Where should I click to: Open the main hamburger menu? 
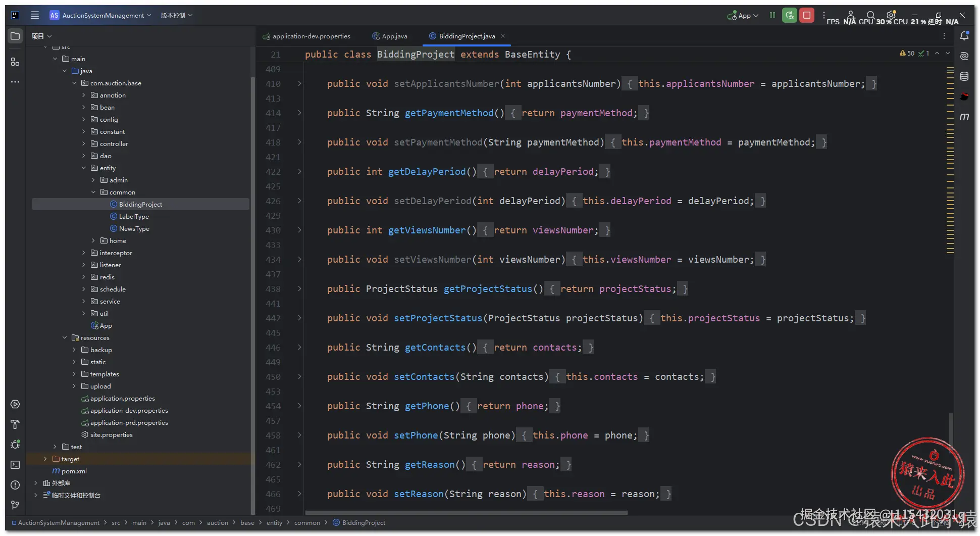click(35, 15)
